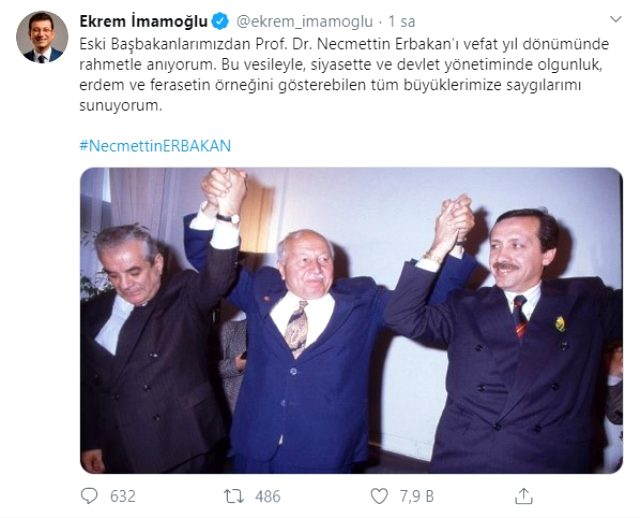Open the share tweet upload icon
Screen dimensions: 640x518
tap(524, 496)
